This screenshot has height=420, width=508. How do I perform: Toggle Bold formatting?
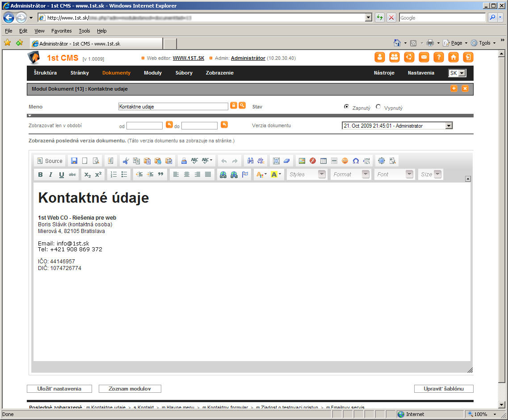tap(40, 175)
